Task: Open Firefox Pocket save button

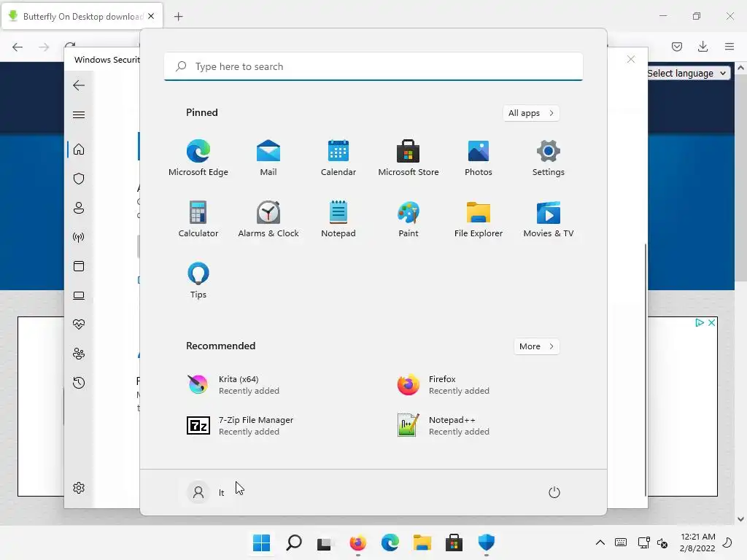Action: [677, 47]
